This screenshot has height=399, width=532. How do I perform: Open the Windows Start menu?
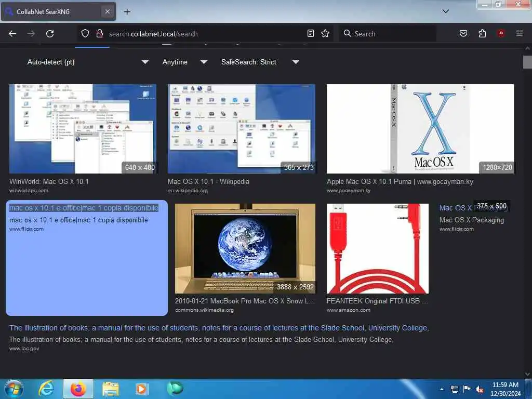(x=14, y=389)
